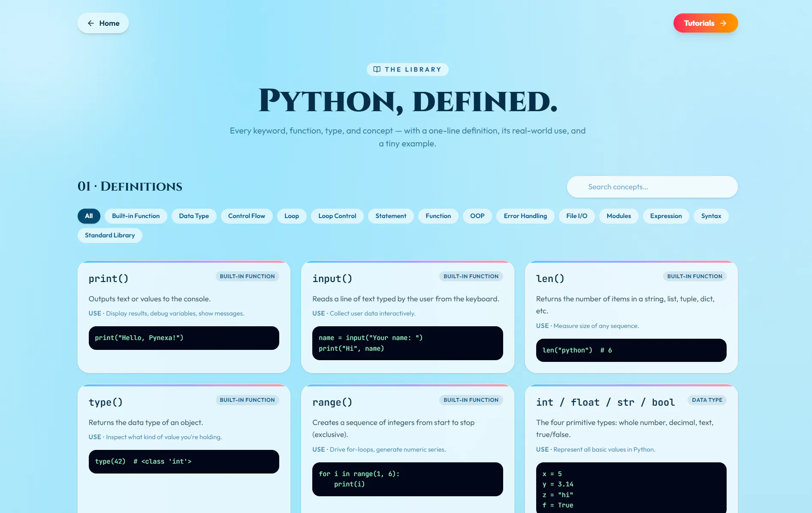Click the Built-in Function badge on input() card
The height and width of the screenshot is (513, 812).
click(x=471, y=276)
